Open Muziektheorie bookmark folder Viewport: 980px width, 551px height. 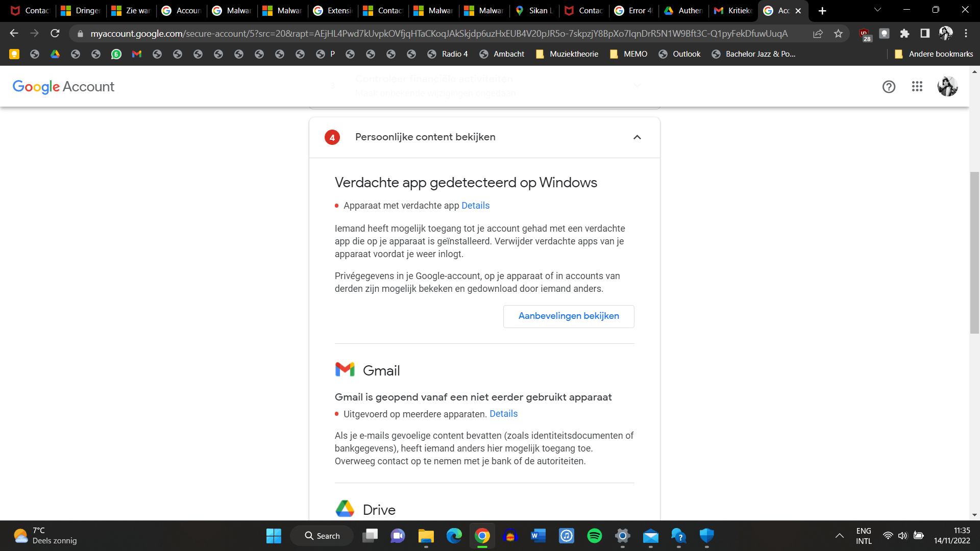(567, 54)
